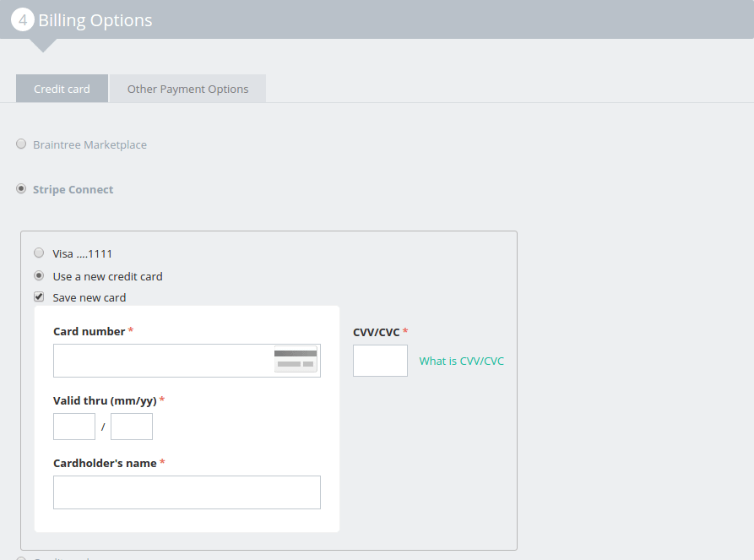Choose the Stripe Connect payment option

[21, 189]
